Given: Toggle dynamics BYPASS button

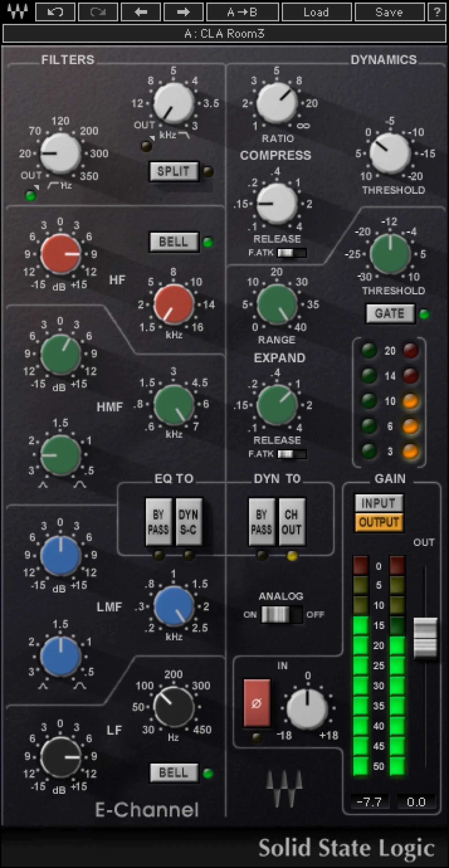Looking at the screenshot, I should click(x=262, y=522).
